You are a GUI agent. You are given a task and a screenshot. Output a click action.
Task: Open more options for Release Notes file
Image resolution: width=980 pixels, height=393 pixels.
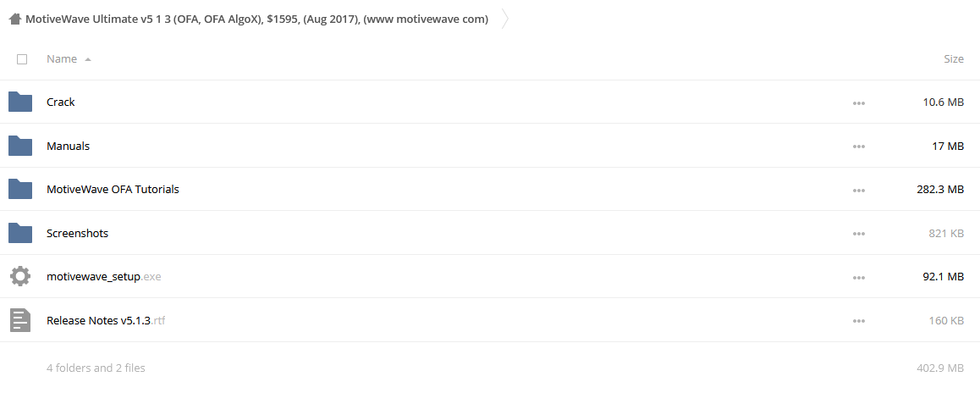tap(859, 321)
